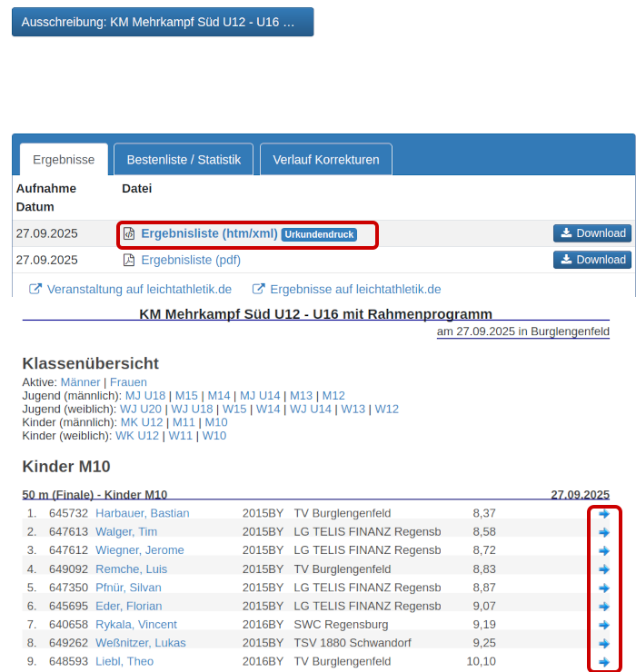This screenshot has height=672, width=636.
Task: Open the Ausschreibung KM Mehrkampf Süd button
Action: point(162,22)
